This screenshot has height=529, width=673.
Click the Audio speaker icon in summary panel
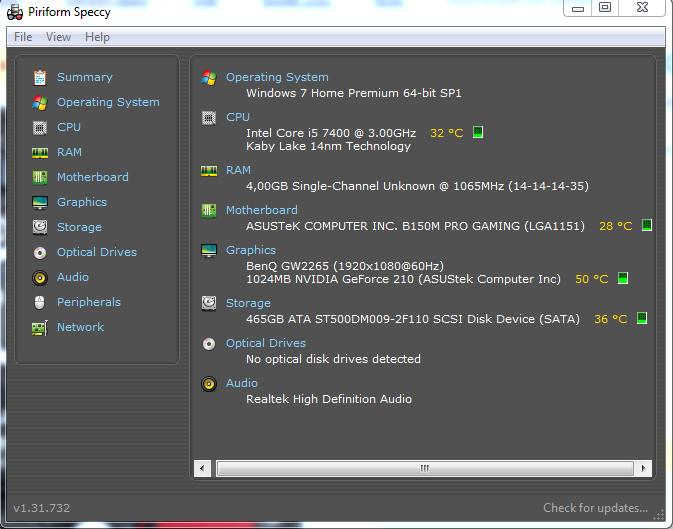[x=209, y=383]
